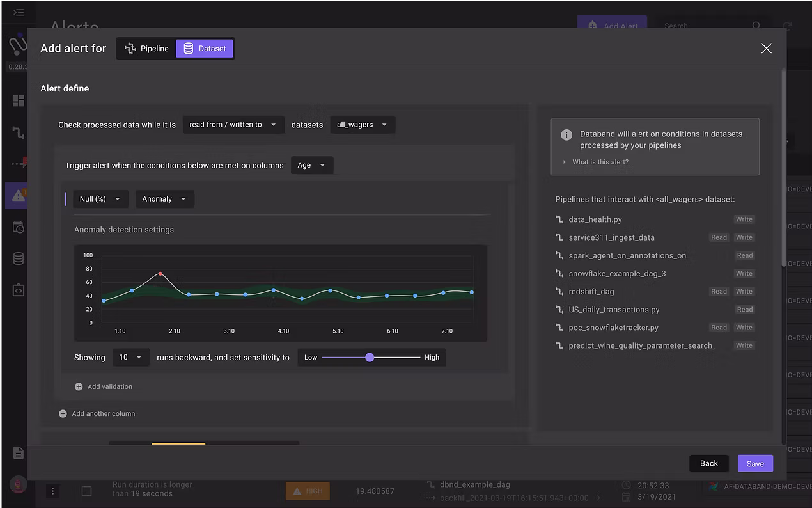Open the Age columns dropdown

coord(312,165)
